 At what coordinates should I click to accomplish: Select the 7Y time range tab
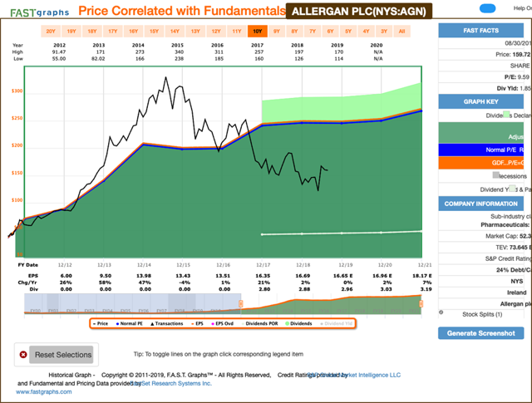tap(313, 32)
